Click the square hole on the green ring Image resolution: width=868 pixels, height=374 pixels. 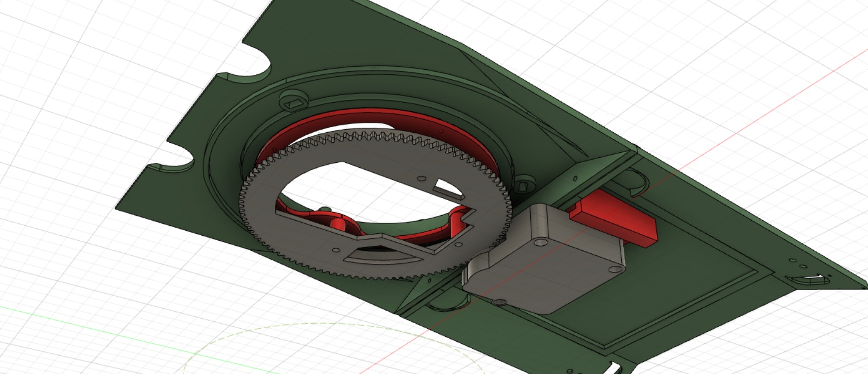[x=293, y=103]
